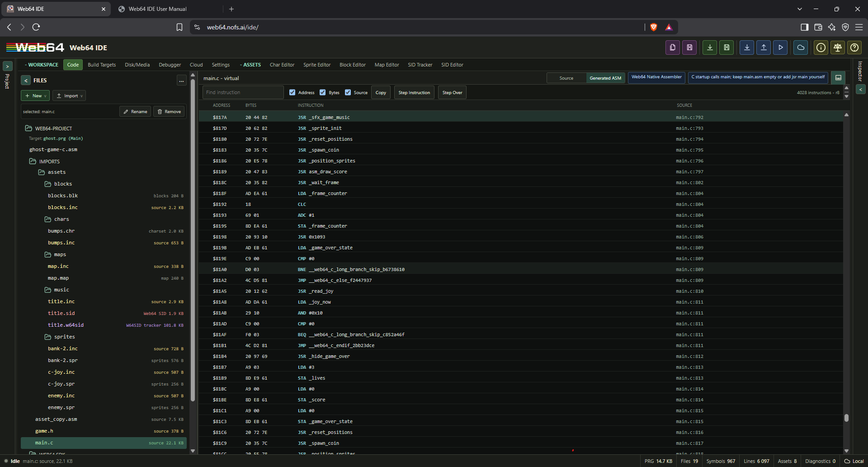Click the purple copy-files icon in the header
The height and width of the screenshot is (467, 868).
673,48
